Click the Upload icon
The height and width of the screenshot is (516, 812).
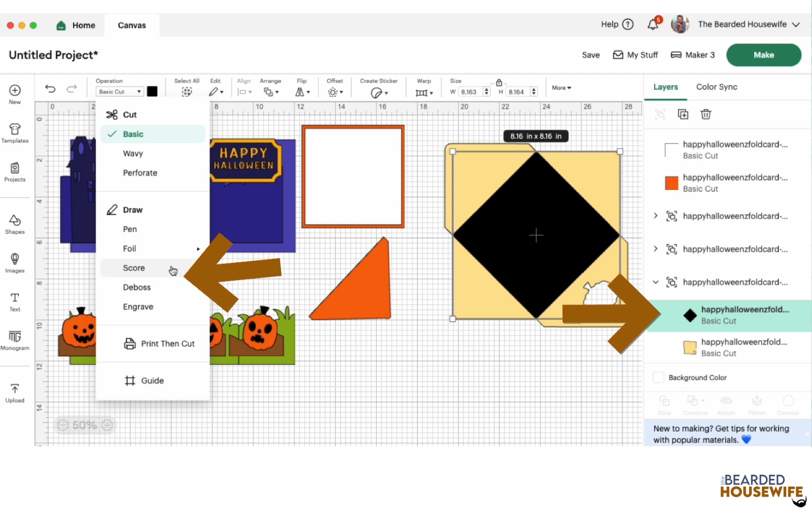tap(15, 393)
